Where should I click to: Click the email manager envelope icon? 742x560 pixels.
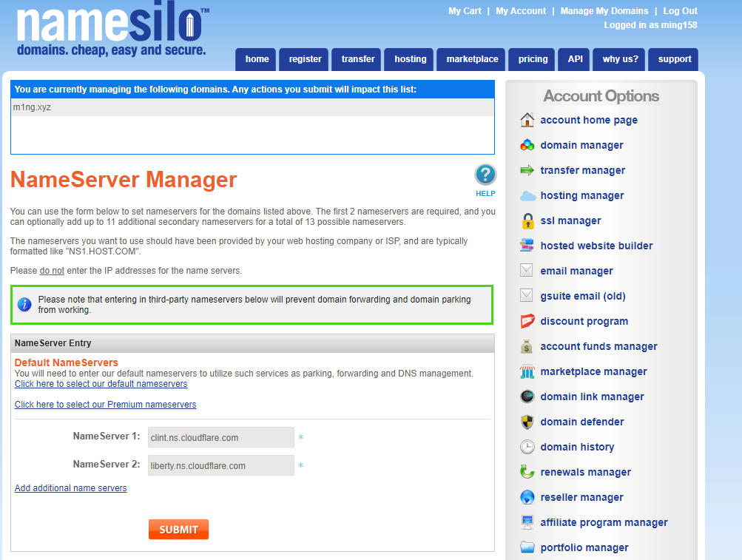click(x=526, y=270)
